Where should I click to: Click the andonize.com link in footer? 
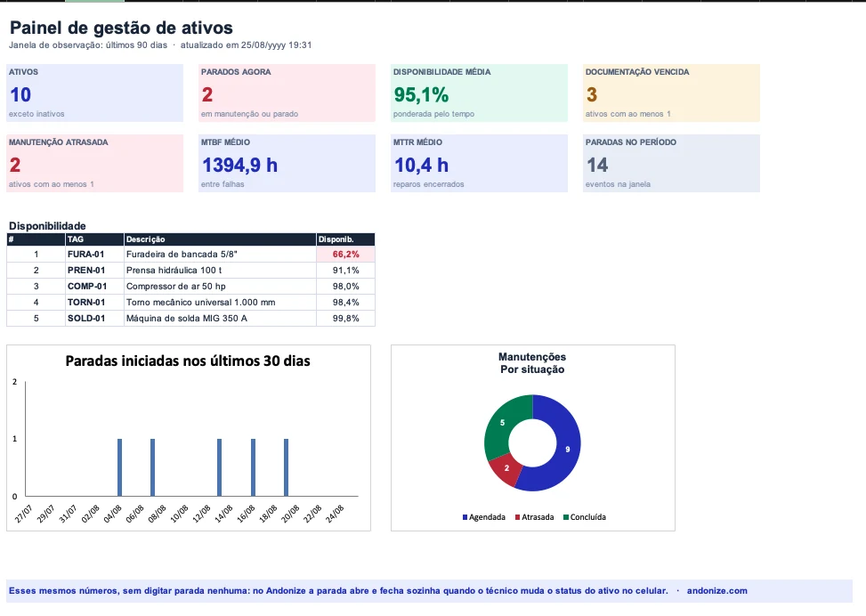pos(716,590)
